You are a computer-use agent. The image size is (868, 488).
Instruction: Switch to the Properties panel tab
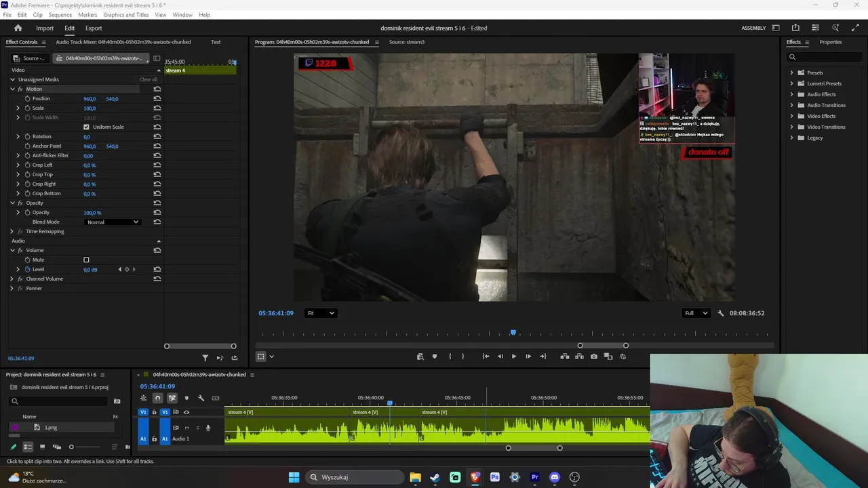[831, 42]
